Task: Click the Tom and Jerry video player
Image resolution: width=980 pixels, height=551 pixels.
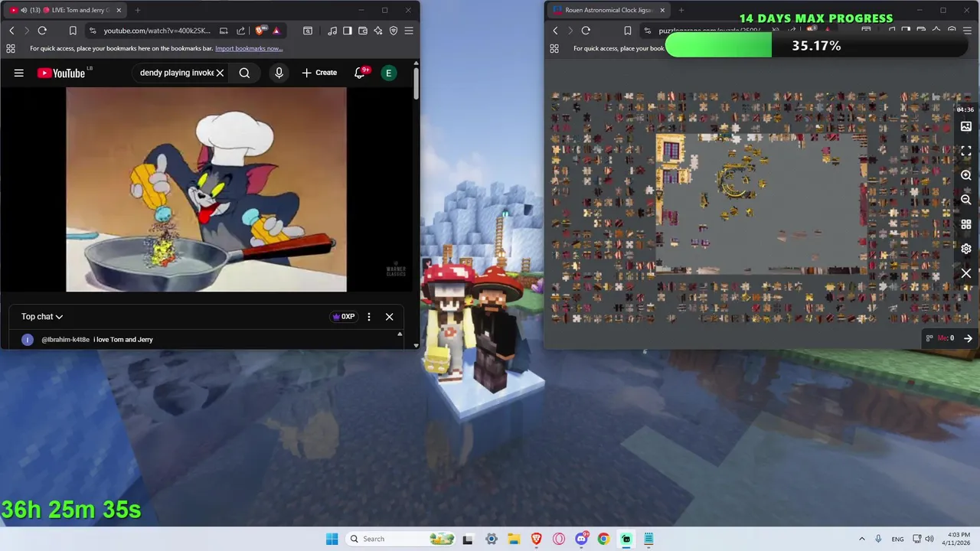Action: pos(206,189)
